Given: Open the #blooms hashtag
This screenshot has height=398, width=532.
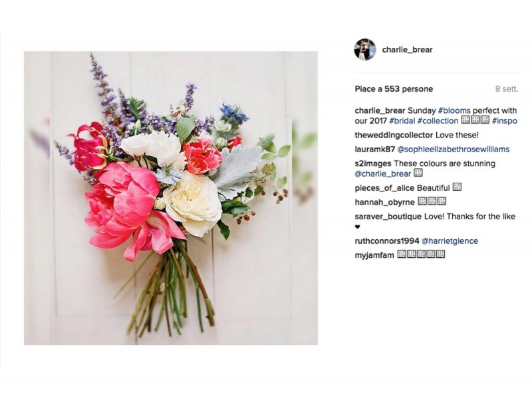Looking at the screenshot, I should click(x=454, y=110).
